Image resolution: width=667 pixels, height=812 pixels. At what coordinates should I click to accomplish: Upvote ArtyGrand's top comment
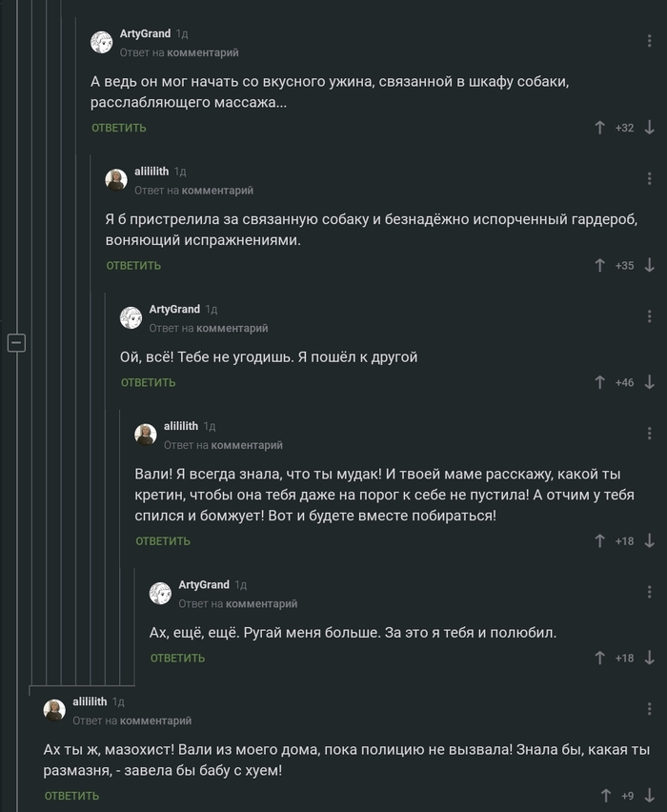pos(599,125)
